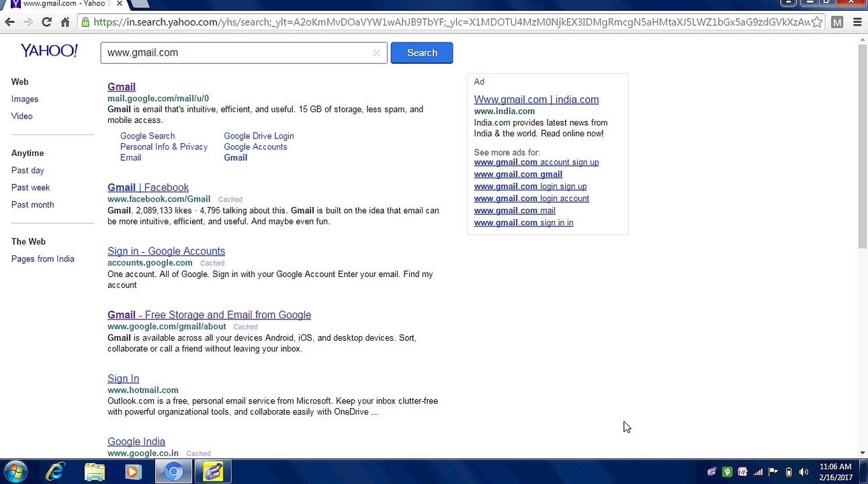Image resolution: width=868 pixels, height=484 pixels.
Task: Bookmark this page with the star icon
Action: coord(816,22)
